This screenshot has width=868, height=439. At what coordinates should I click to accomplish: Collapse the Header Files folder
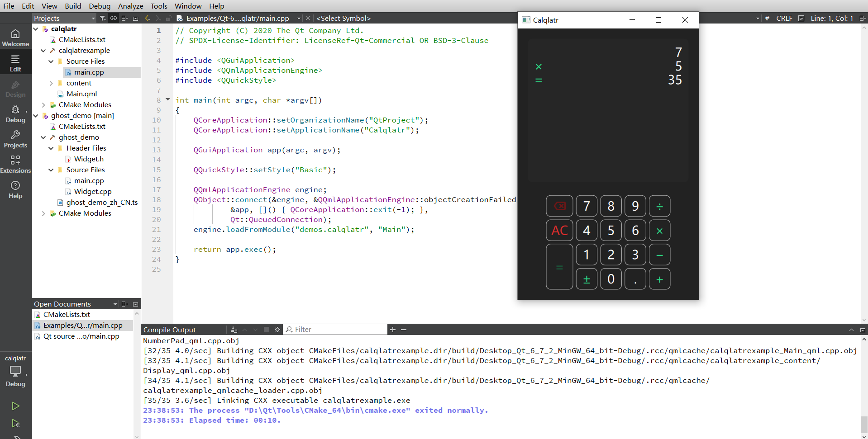pos(51,148)
